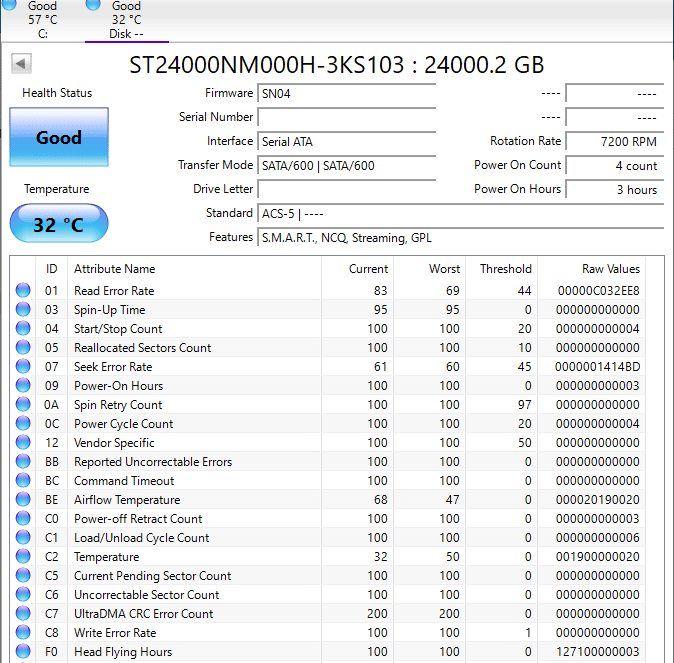Select the Command Timeout attribute name
674x663 pixels.
click(124, 481)
